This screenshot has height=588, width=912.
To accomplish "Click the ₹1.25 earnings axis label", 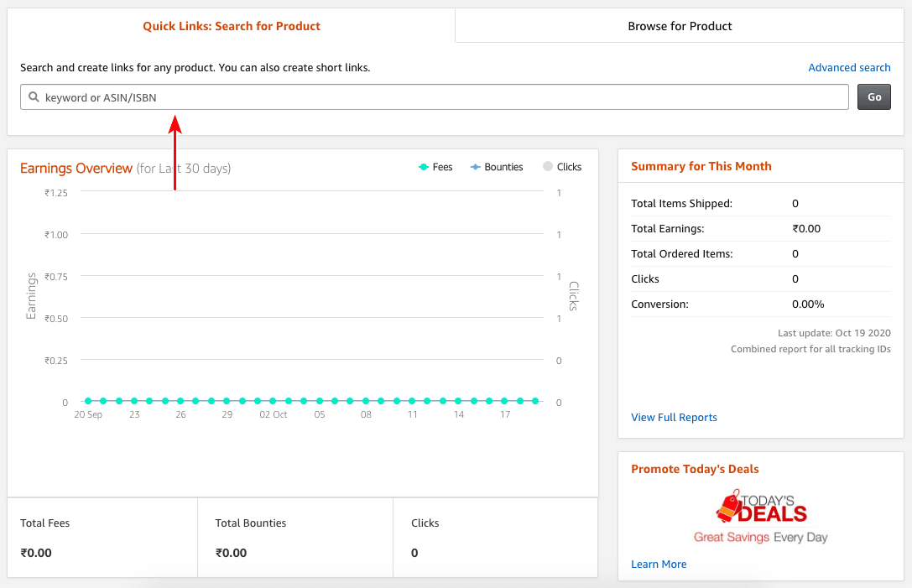I will pos(56,193).
